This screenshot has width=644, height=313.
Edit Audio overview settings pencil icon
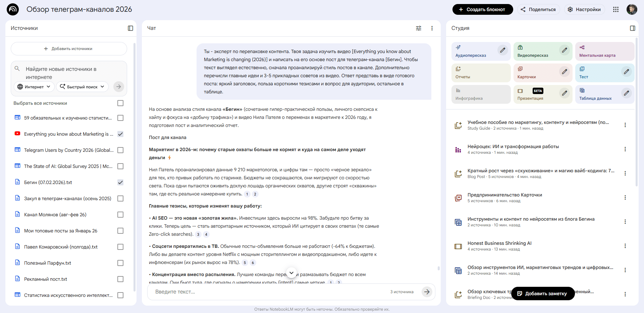point(502,50)
